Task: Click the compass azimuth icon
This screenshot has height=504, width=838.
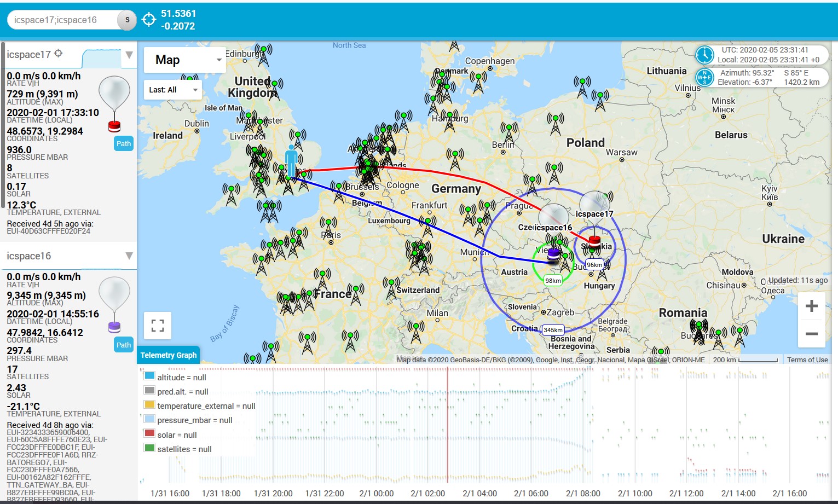Action: pos(704,77)
